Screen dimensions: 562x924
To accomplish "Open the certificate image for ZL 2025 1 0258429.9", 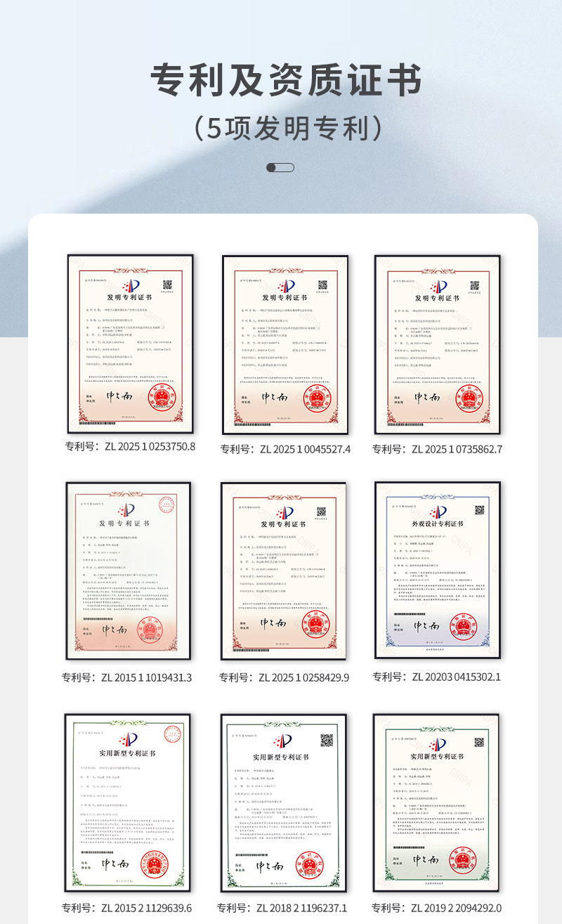I will pos(283,571).
